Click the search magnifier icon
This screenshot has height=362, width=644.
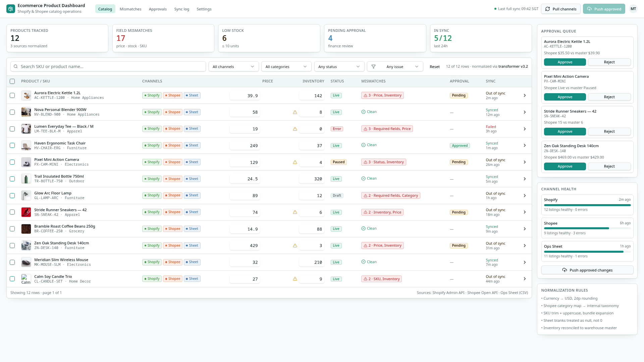click(x=16, y=67)
